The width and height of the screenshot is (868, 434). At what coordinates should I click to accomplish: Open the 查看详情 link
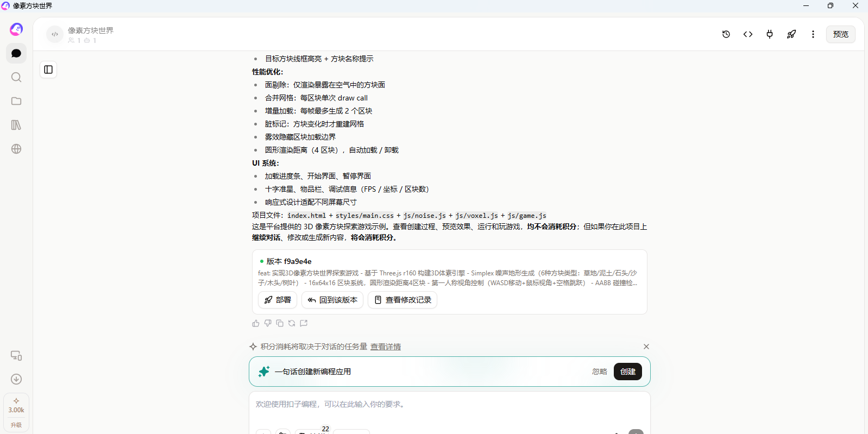386,347
